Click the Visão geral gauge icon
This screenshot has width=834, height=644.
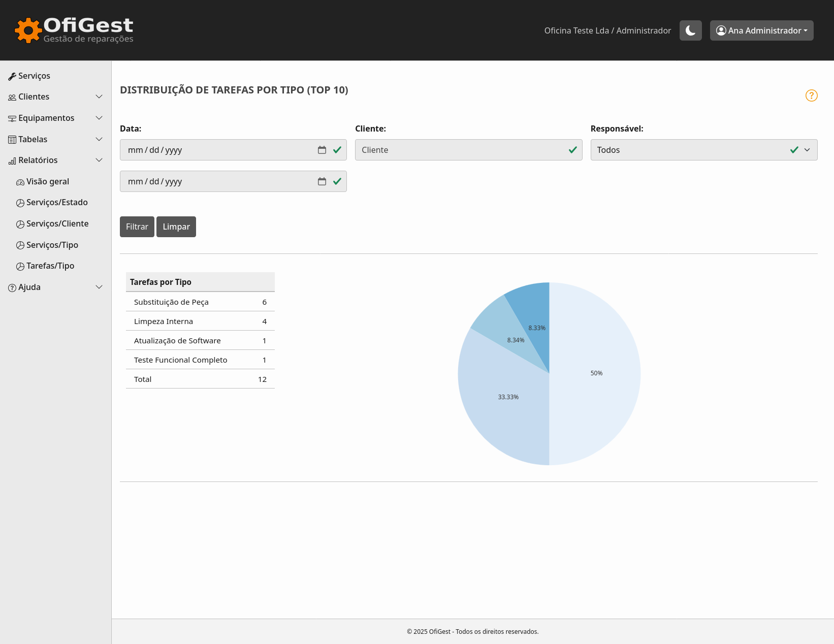(x=20, y=182)
